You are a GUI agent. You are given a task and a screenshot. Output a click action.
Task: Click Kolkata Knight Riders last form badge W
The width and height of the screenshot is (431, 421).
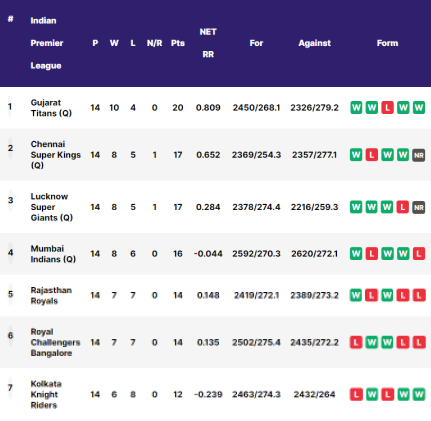click(419, 395)
